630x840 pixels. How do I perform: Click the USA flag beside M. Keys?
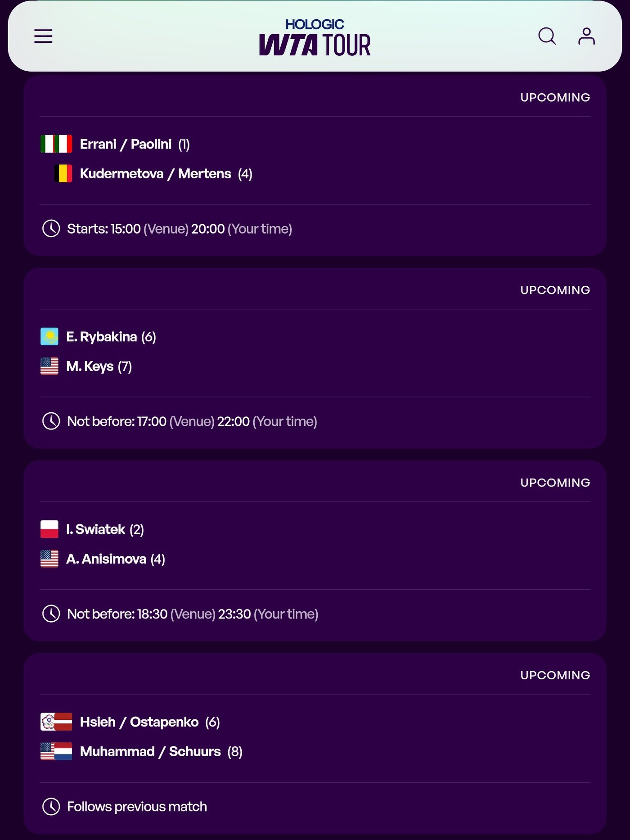pos(49,366)
